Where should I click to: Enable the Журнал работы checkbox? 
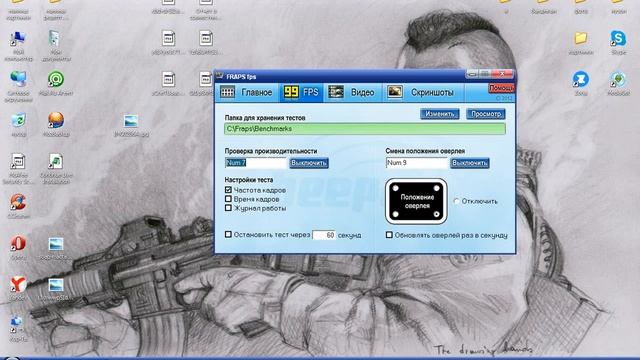(228, 208)
